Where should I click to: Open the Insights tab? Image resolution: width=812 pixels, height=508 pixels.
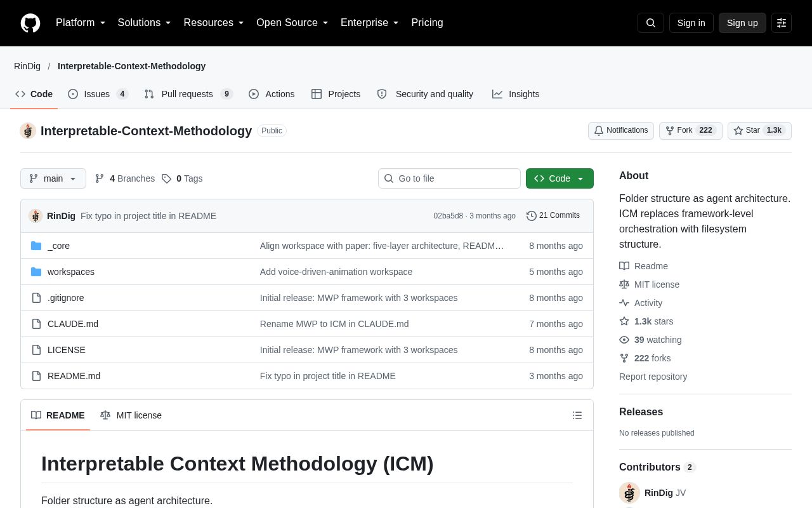pos(516,94)
